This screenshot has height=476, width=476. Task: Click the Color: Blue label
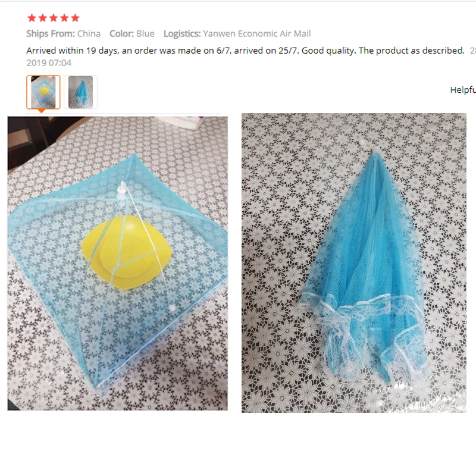[132, 34]
